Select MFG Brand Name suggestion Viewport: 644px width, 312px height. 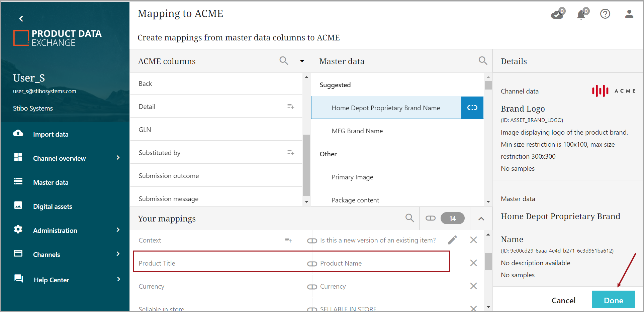(x=357, y=131)
